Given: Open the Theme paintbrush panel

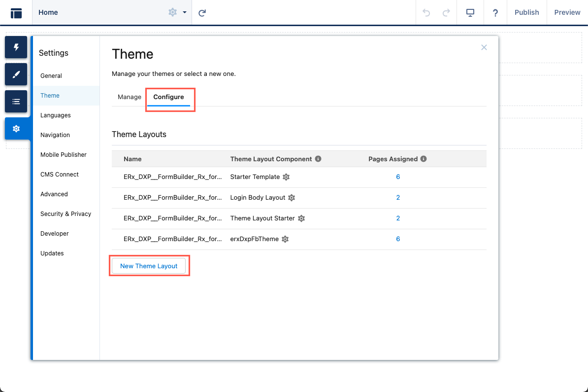Looking at the screenshot, I should click(x=16, y=74).
